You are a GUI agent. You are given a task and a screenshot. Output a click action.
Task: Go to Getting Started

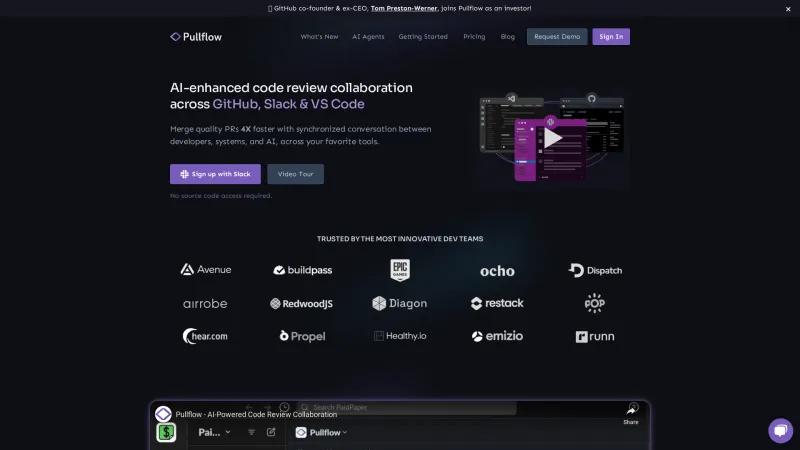click(x=423, y=37)
